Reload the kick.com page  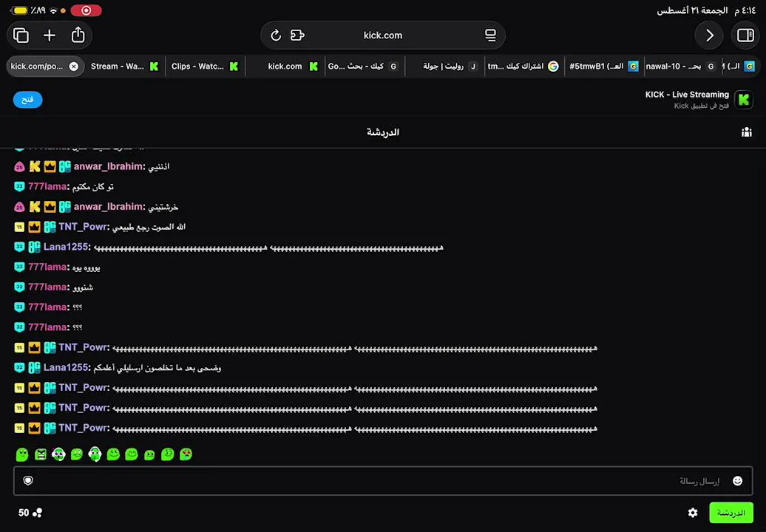(x=276, y=35)
